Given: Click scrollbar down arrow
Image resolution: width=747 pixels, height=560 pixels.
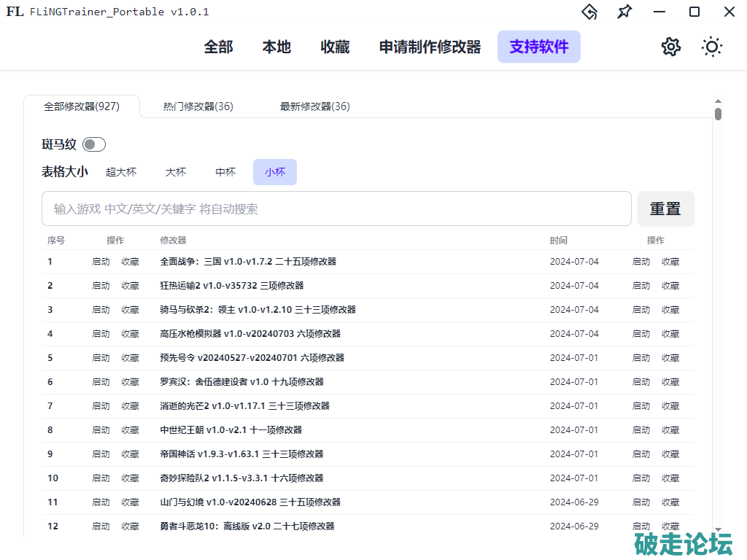Looking at the screenshot, I should click(x=718, y=529).
